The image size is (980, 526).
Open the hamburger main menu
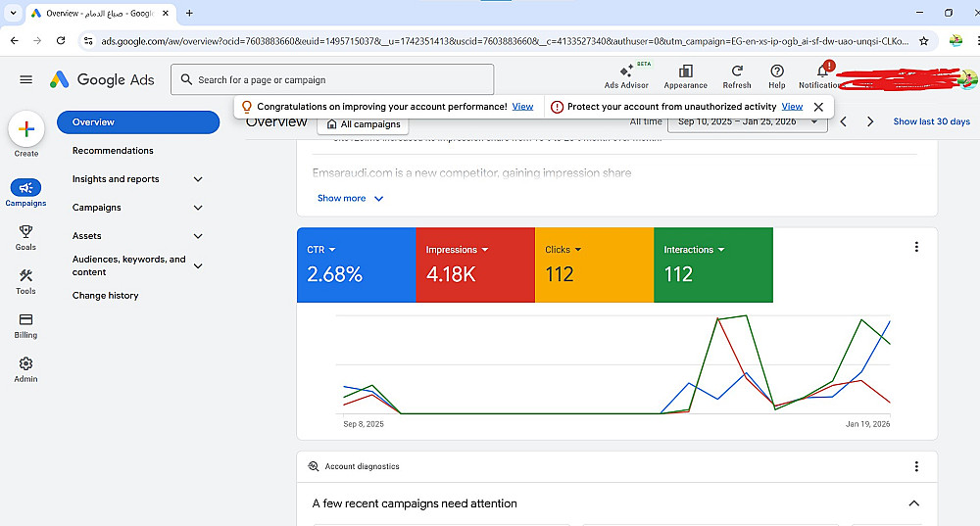(x=26, y=79)
